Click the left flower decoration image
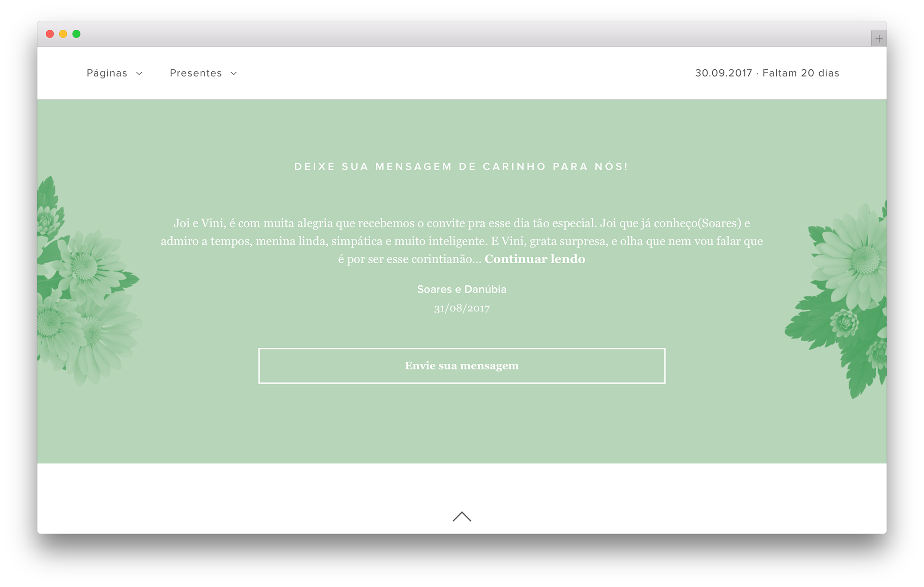The height and width of the screenshot is (587, 924). point(87,281)
